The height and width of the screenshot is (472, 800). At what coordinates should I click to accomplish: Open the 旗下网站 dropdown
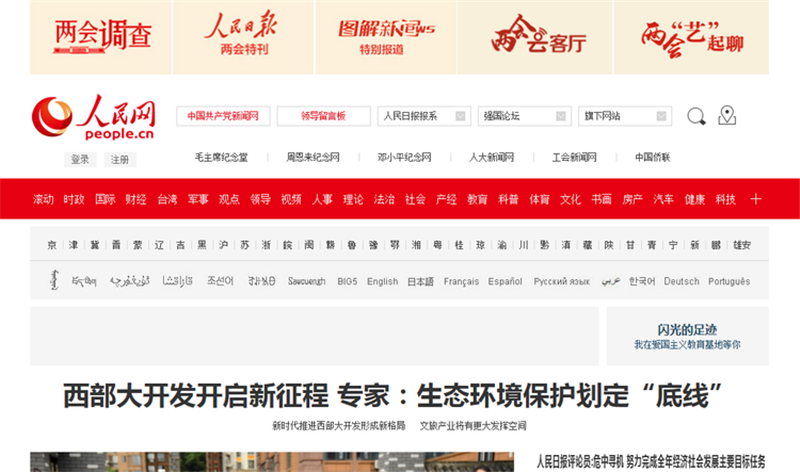coord(624,116)
